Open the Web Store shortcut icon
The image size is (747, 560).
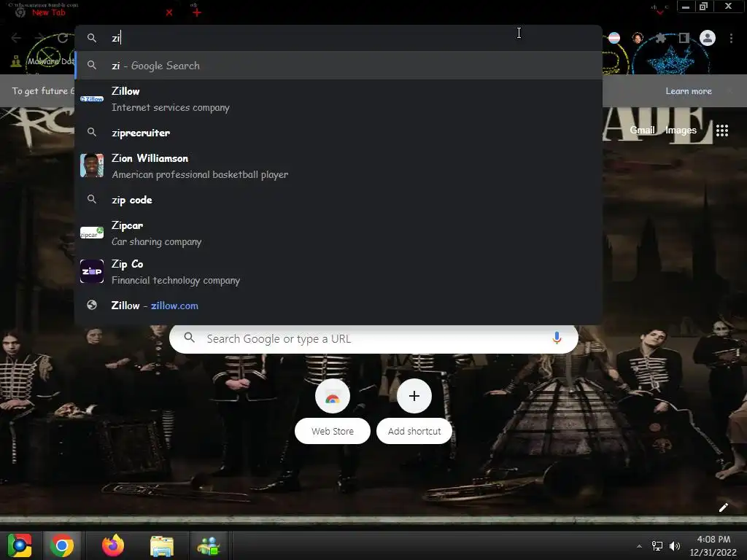[333, 396]
